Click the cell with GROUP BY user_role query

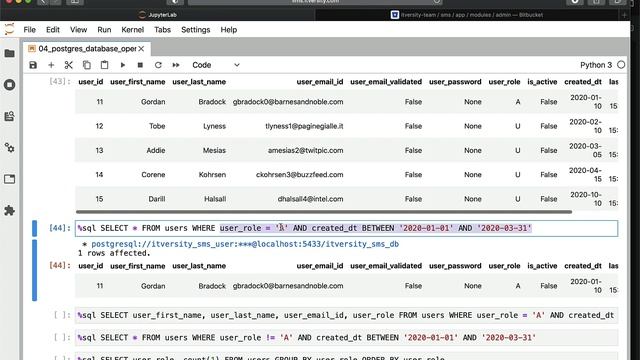click(346, 356)
